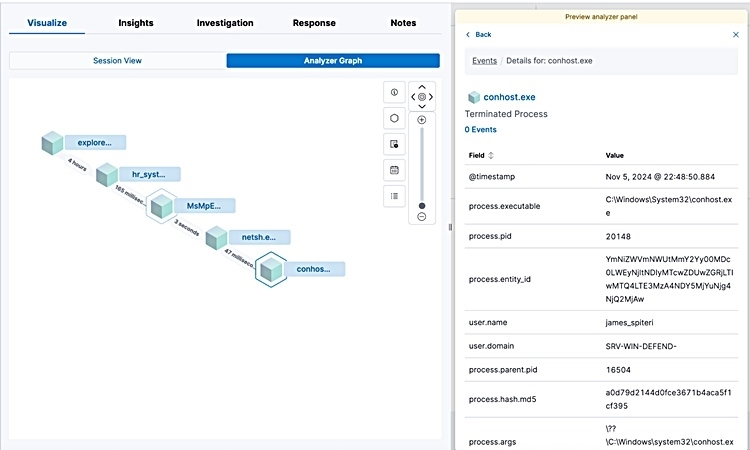
Task: Click the conhost.exe heading in panel
Action: click(x=509, y=97)
